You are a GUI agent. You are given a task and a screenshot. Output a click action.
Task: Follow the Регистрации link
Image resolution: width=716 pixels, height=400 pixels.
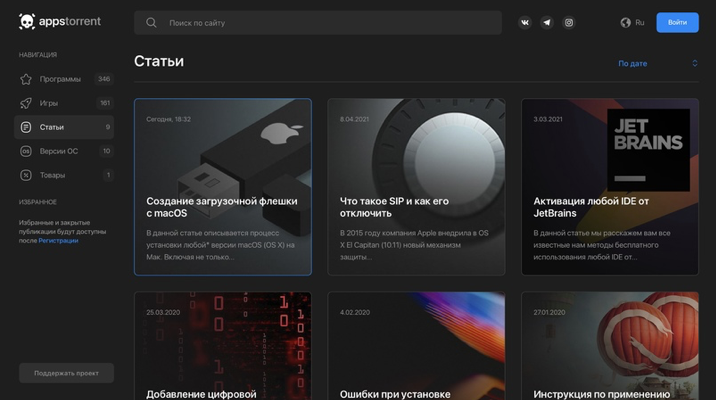(58, 241)
